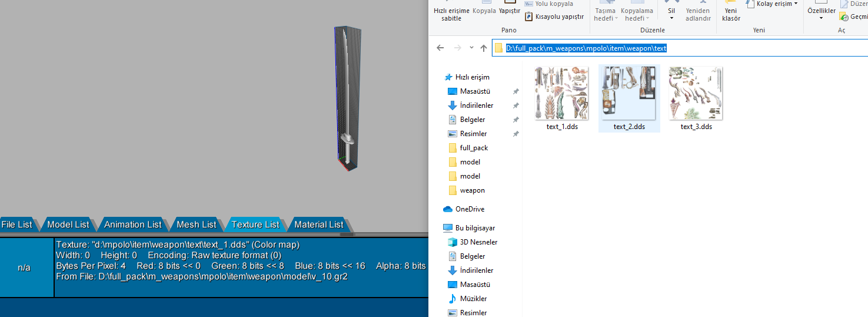Switch to Material List tab
Image resolution: width=868 pixels, height=317 pixels.
(x=318, y=224)
